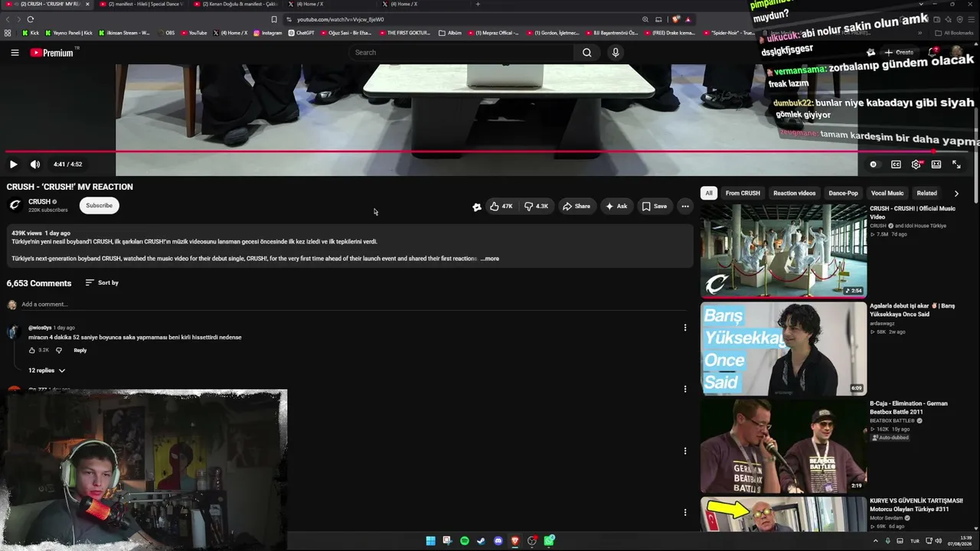Open Windows Start menu
This screenshot has width=980, height=551.
(x=431, y=541)
